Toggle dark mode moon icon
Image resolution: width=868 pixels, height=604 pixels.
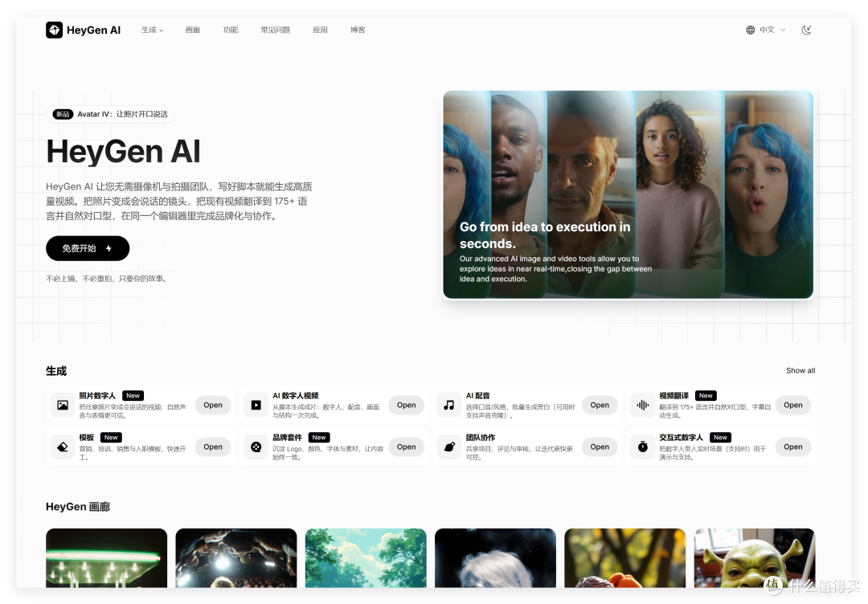click(x=807, y=30)
